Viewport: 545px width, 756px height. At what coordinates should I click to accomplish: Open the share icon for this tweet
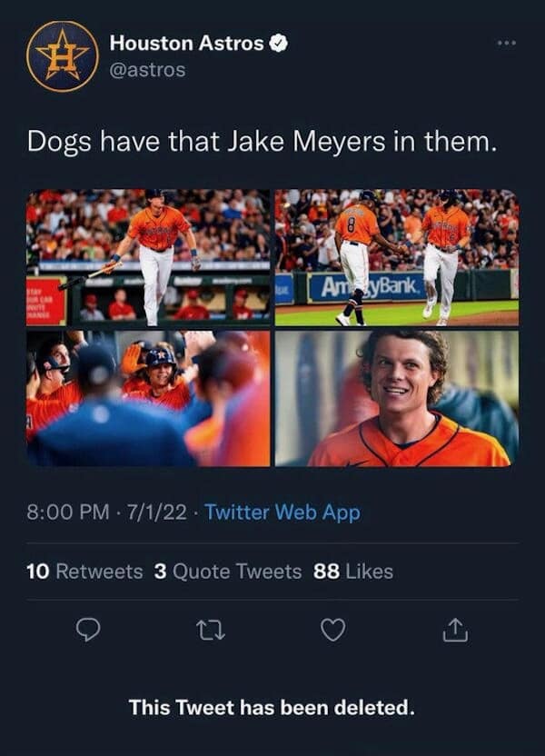(457, 629)
